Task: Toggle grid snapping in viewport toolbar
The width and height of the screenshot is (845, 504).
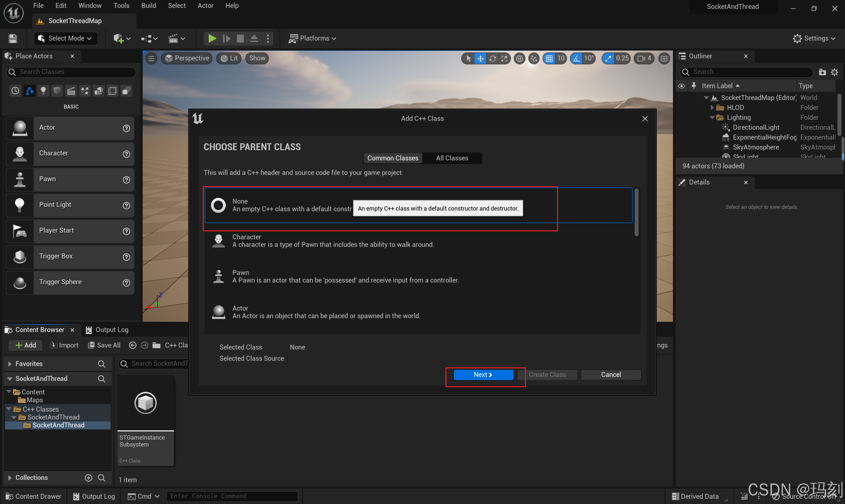Action: (549, 58)
